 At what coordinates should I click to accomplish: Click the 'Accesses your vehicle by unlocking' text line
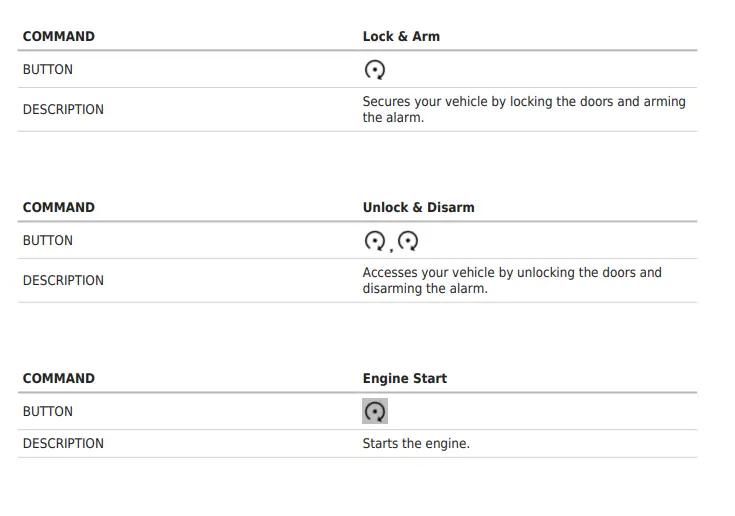(x=512, y=272)
